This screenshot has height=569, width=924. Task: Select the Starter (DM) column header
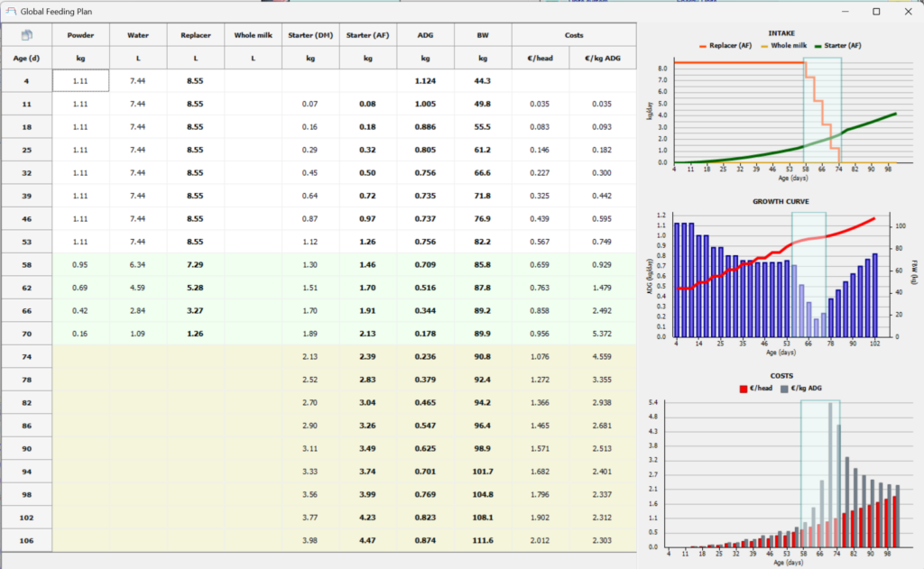tap(310, 35)
